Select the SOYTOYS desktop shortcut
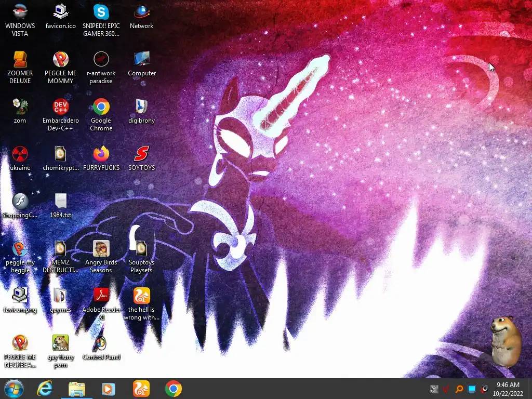The image size is (532, 399). coord(141,159)
